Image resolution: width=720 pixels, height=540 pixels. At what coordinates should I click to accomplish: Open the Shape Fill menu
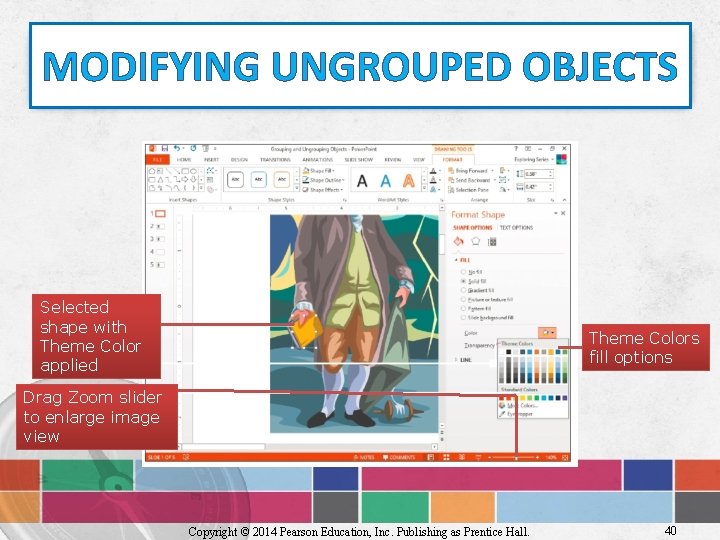(x=319, y=171)
